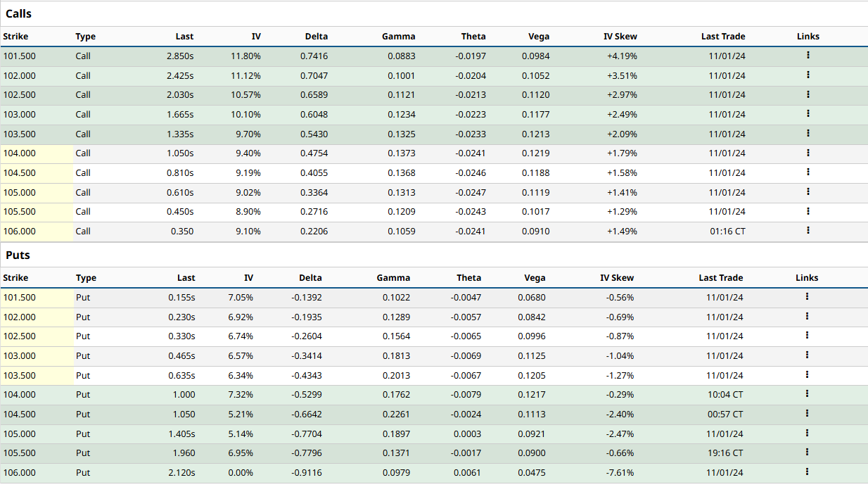This screenshot has width=868, height=487.
Task: Open links menu for 104.500 Put row
Action: (x=807, y=413)
